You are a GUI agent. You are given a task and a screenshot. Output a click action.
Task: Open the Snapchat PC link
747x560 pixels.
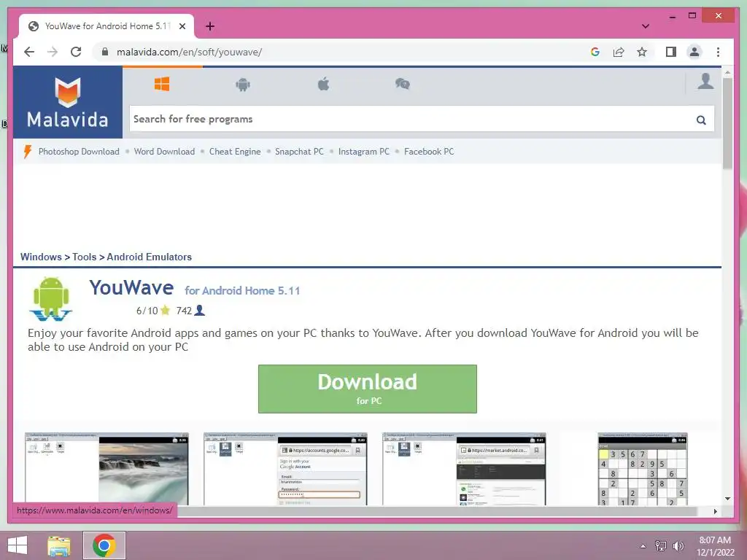click(299, 152)
